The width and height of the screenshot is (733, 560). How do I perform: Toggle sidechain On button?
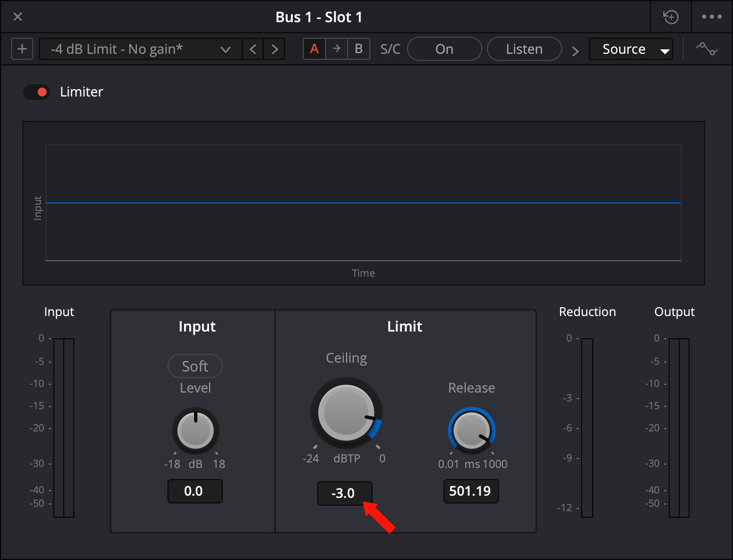pos(444,49)
